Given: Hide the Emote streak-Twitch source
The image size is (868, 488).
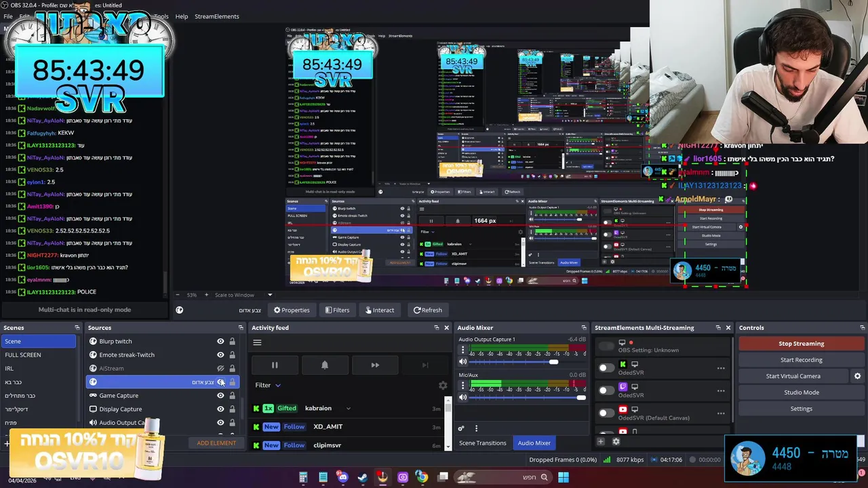Looking at the screenshot, I should pyautogui.click(x=220, y=355).
